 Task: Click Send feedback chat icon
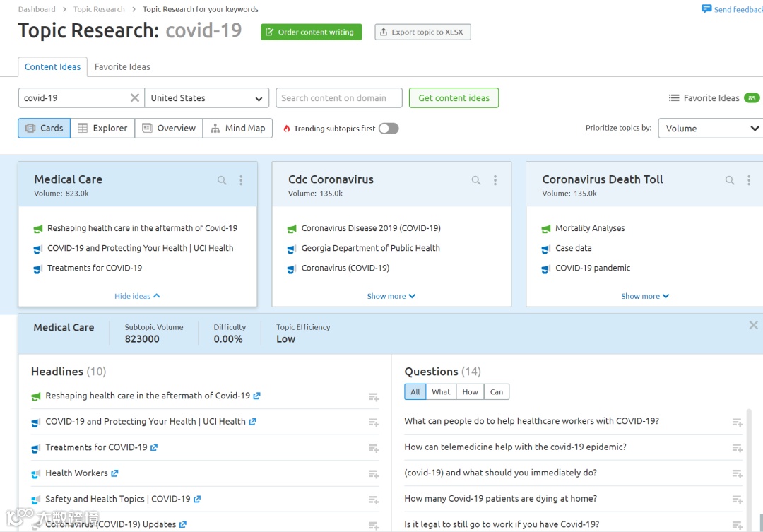click(x=706, y=8)
